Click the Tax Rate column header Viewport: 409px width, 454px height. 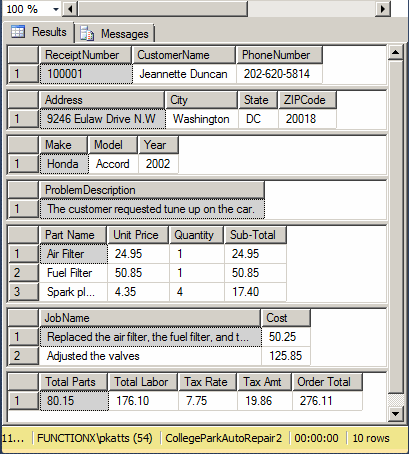pos(207,382)
